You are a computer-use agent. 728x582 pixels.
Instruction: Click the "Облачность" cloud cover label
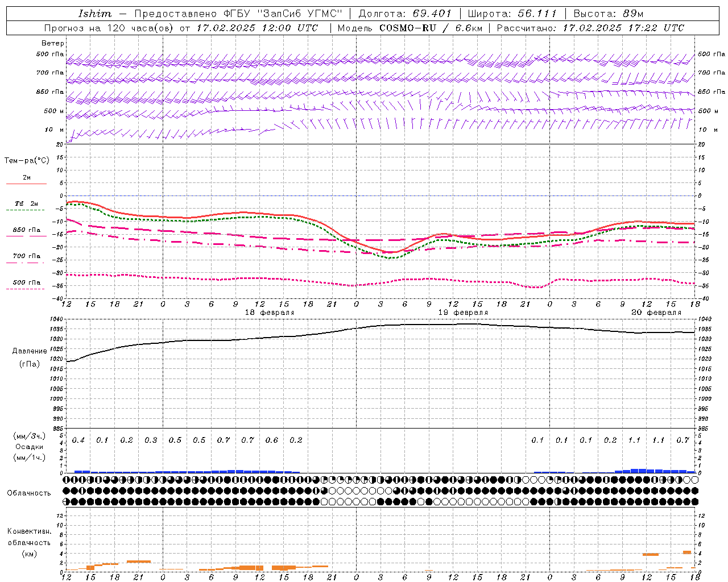click(x=29, y=493)
